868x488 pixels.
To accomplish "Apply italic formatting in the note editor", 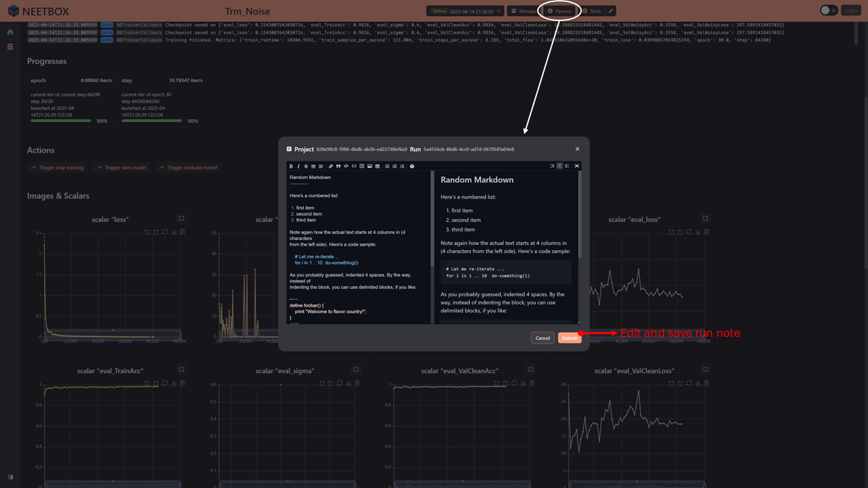I will [298, 166].
